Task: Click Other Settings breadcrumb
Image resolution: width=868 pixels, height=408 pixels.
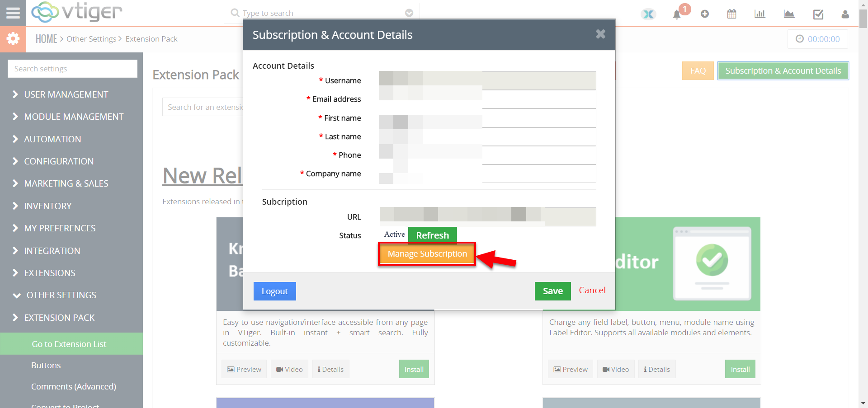Action: [91, 39]
